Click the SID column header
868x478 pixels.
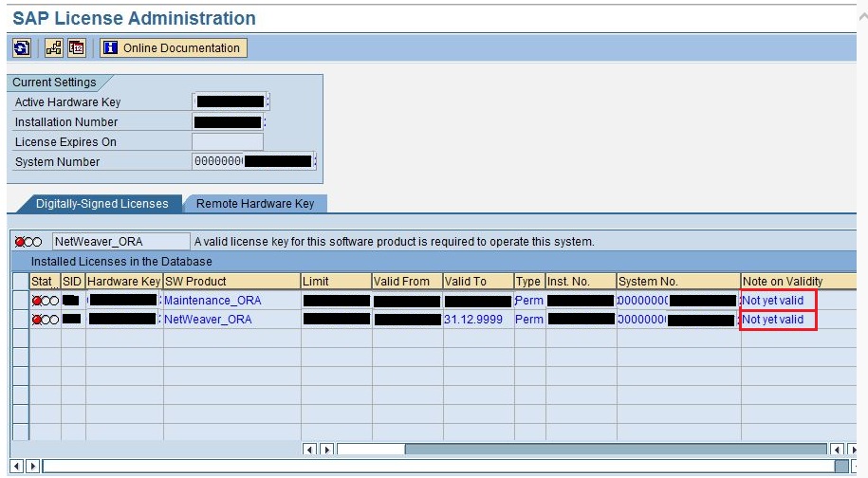(73, 281)
